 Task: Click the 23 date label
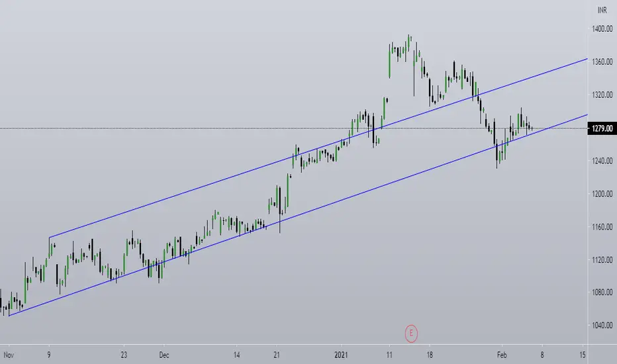pos(124,355)
